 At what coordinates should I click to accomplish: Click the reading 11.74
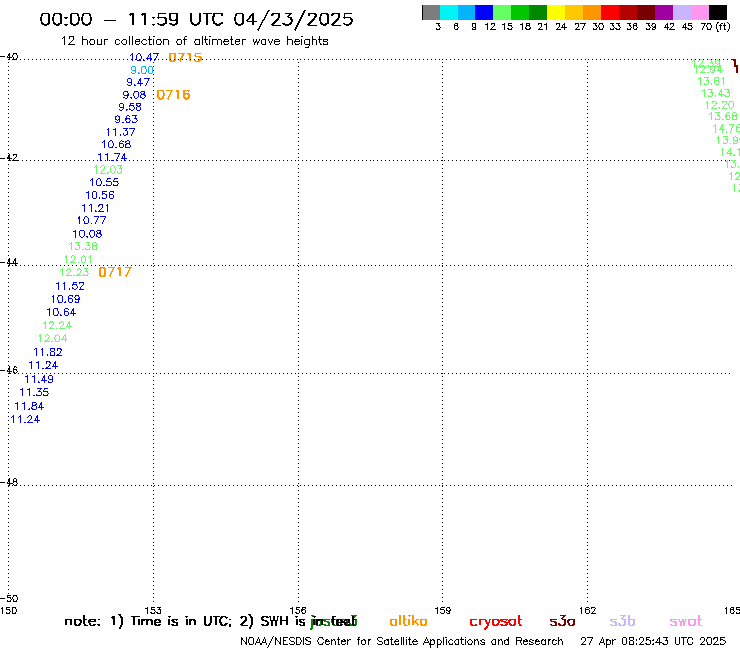112,157
